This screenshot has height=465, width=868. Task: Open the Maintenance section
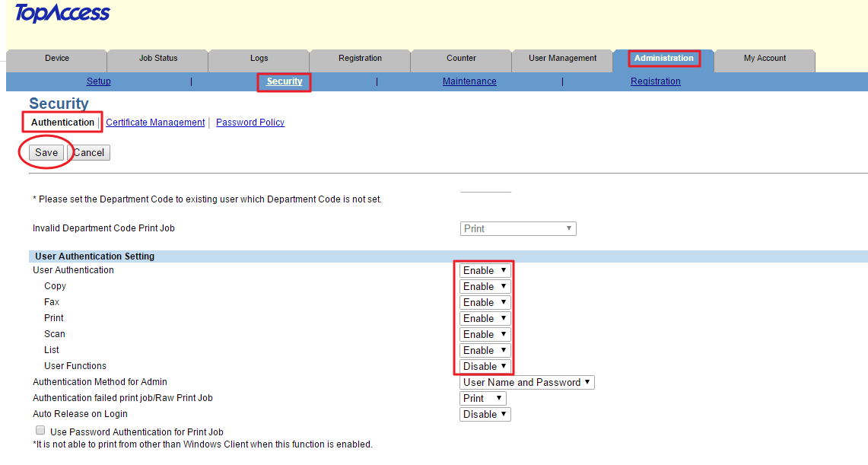tap(469, 81)
